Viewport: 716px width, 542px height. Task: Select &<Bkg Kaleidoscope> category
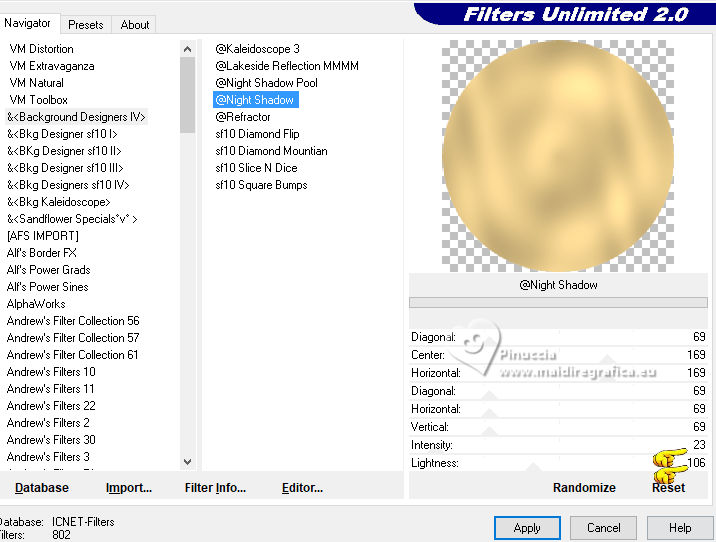59,202
